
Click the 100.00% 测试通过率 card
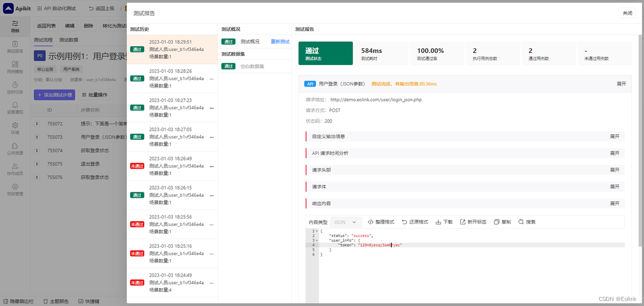point(437,53)
